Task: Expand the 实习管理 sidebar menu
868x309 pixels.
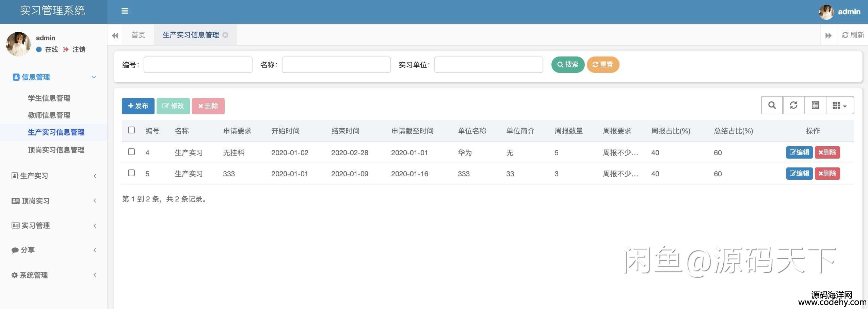Action: point(53,225)
